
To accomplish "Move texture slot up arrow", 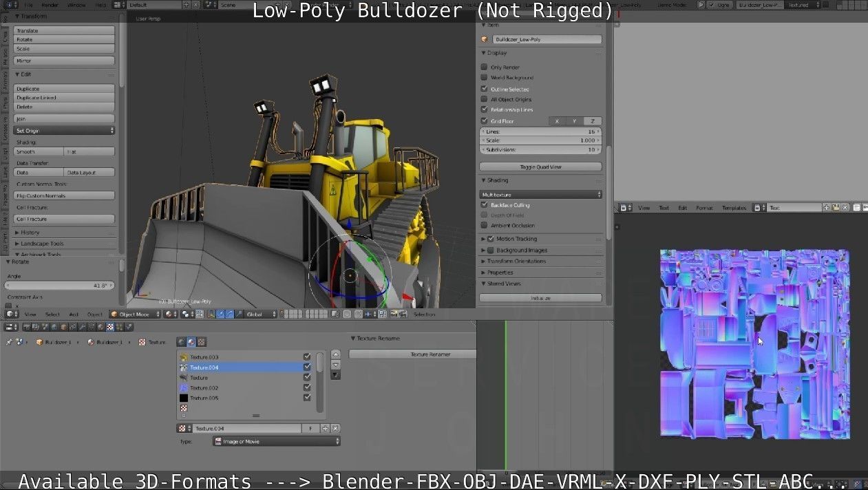I will pos(335,355).
